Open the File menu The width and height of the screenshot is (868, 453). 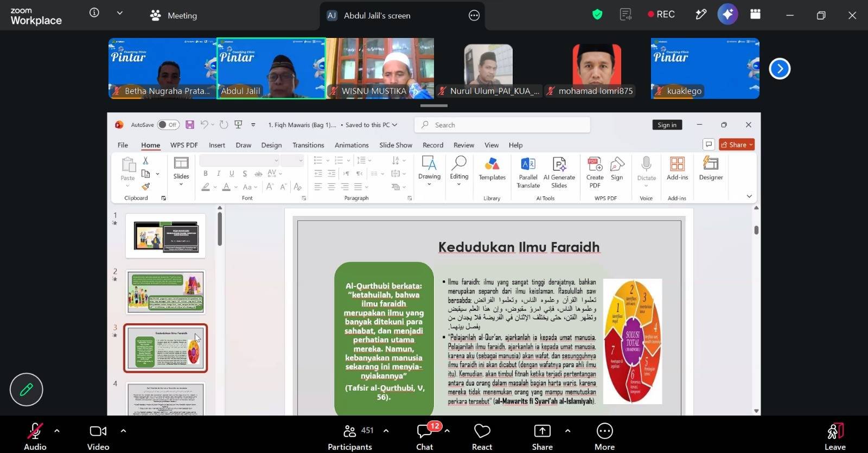123,145
